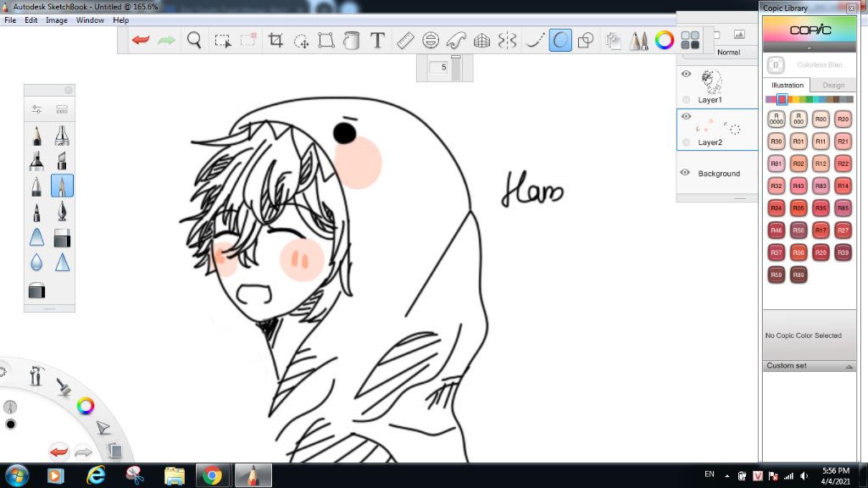Viewport: 868px width, 488px height.
Task: Open Google Chrome from the taskbar
Action: 212,475
